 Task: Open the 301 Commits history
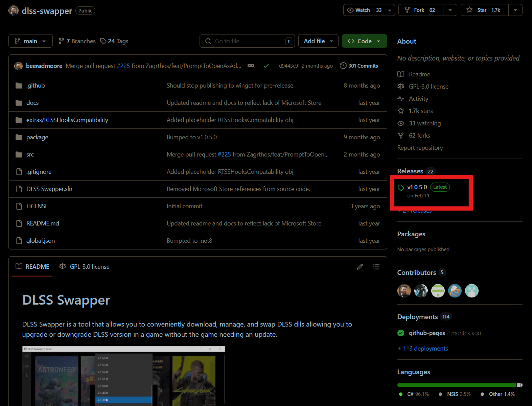tap(359, 66)
